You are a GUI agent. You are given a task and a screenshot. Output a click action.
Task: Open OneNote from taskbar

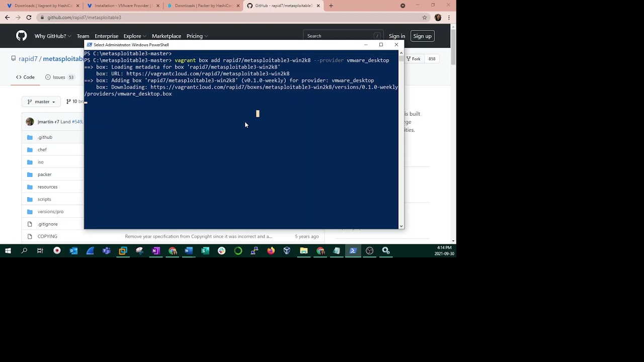(156, 250)
